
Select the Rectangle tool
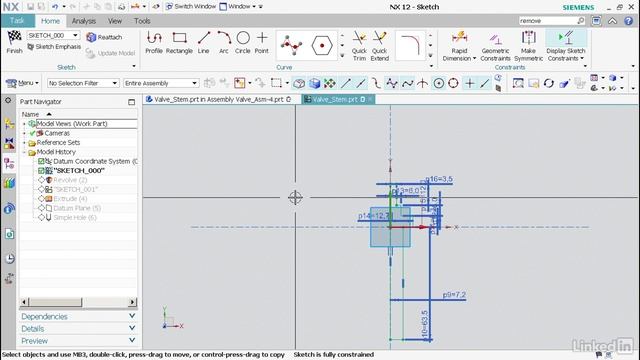[x=179, y=42]
